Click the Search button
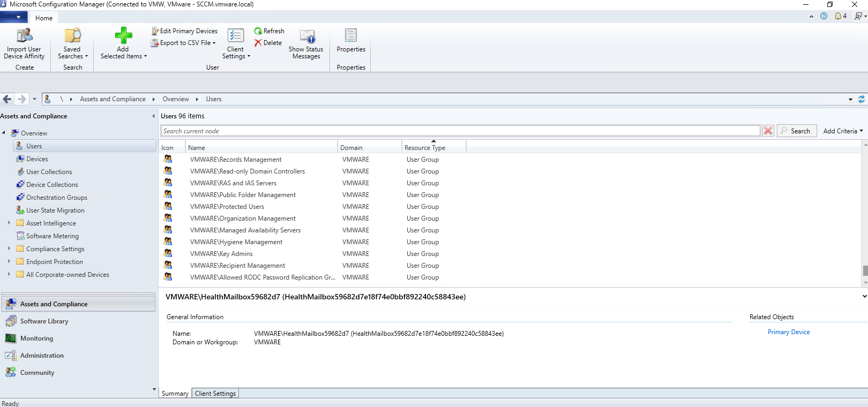Viewport: 868px width, 407px height. pos(796,131)
